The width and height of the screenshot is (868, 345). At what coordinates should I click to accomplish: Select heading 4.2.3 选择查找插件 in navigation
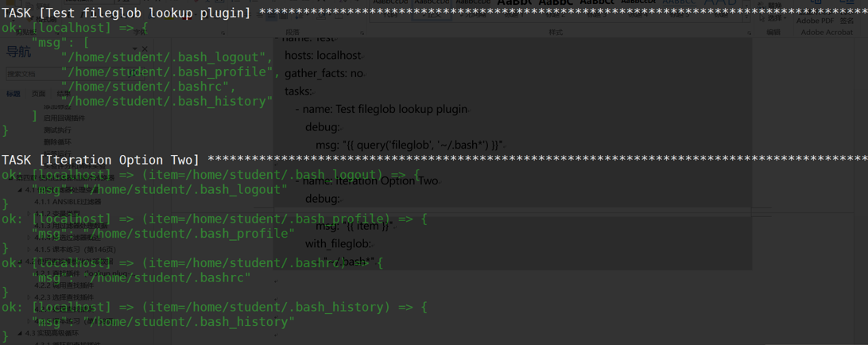coord(64,297)
